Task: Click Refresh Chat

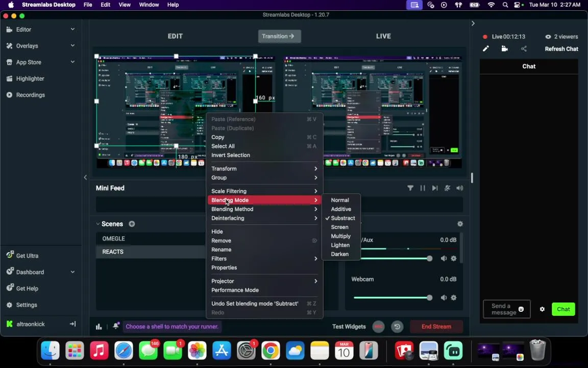Action: point(561,49)
